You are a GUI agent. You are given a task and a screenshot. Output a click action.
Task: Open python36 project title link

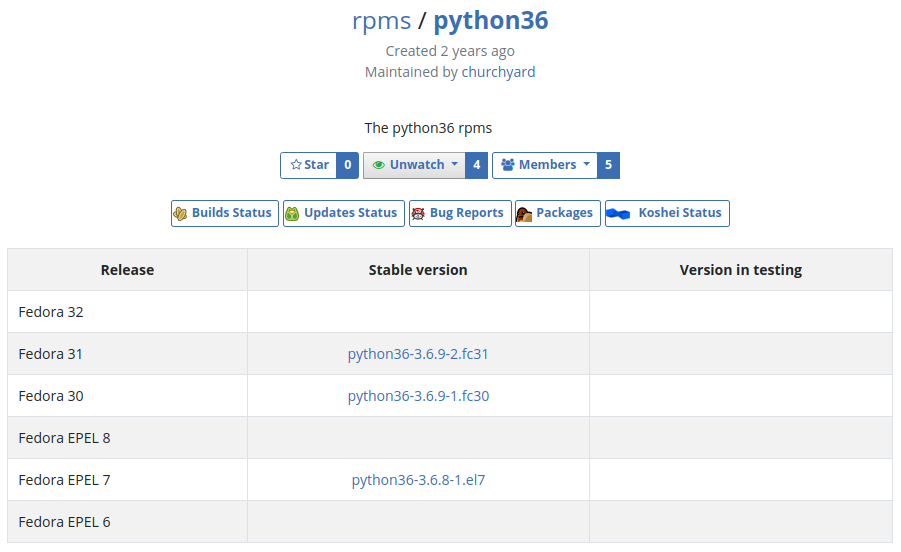491,21
